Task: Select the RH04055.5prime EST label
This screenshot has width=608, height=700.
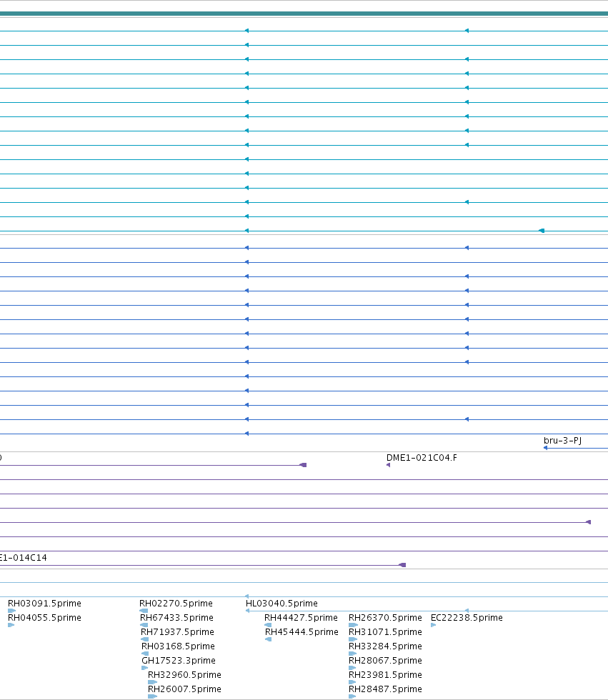Action: point(44,617)
